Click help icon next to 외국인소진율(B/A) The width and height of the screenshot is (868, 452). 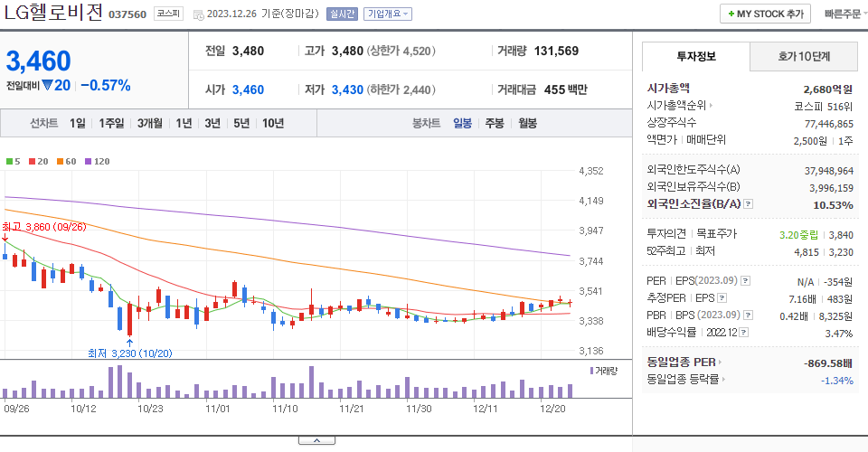click(x=748, y=204)
